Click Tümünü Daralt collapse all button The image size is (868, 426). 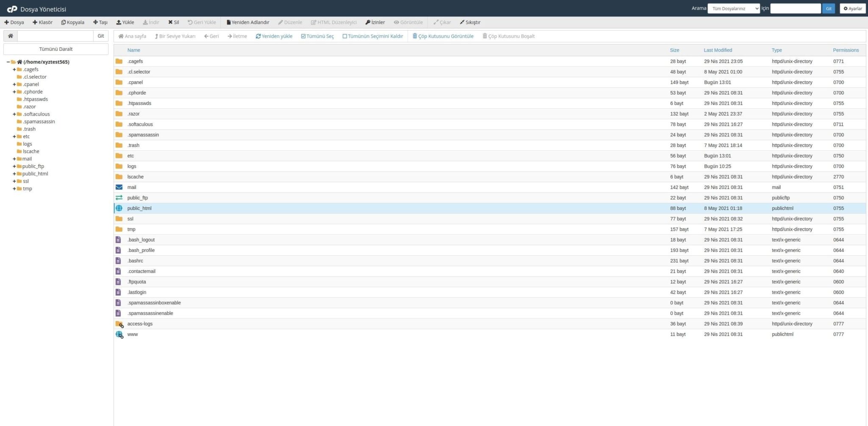pyautogui.click(x=56, y=49)
